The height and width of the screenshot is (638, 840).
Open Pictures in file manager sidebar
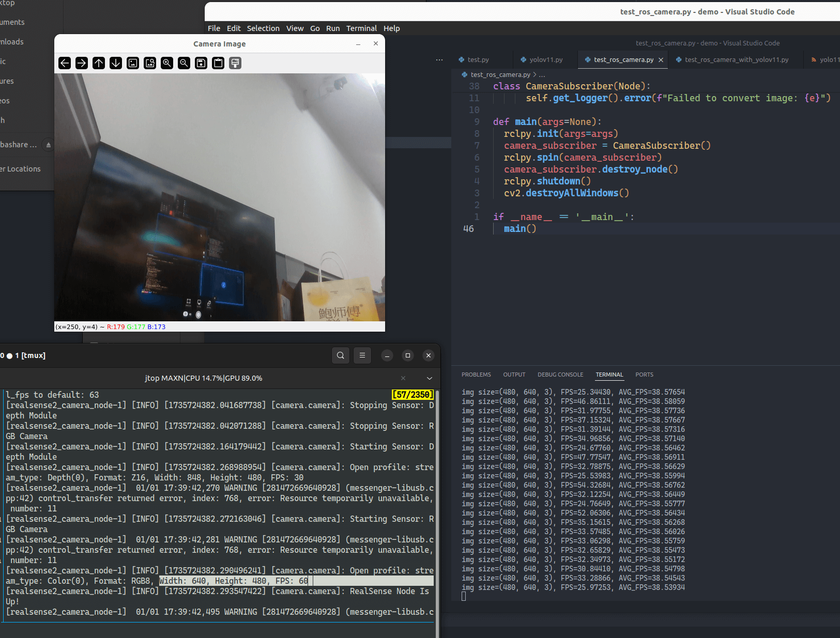point(7,81)
